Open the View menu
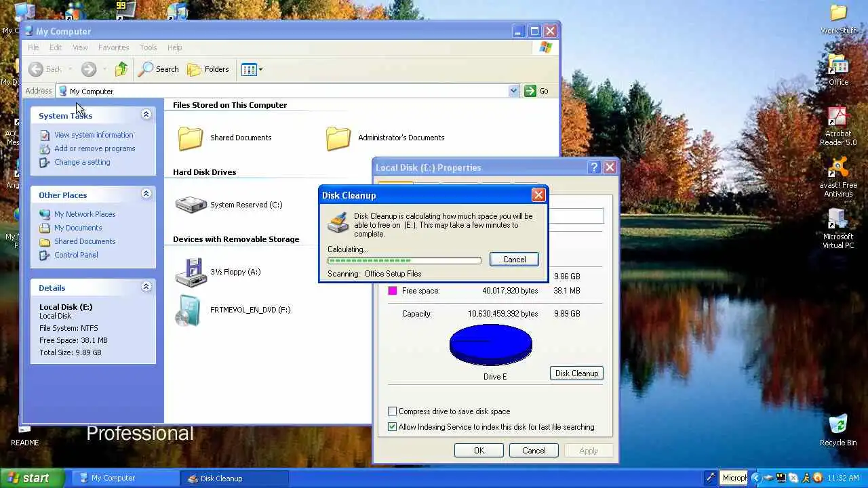The width and height of the screenshot is (868, 488). 80,47
